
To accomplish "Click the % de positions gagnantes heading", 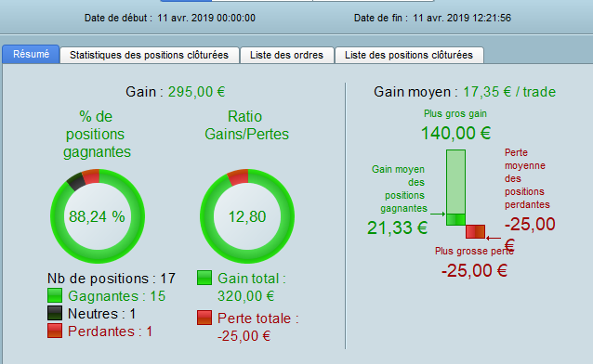I will [97, 135].
